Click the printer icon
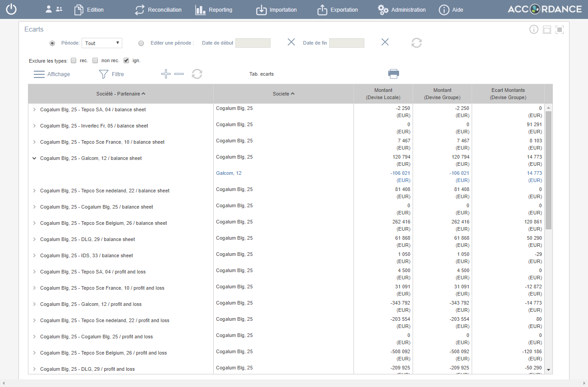Screen dimensions: 588x387 pyautogui.click(x=394, y=74)
